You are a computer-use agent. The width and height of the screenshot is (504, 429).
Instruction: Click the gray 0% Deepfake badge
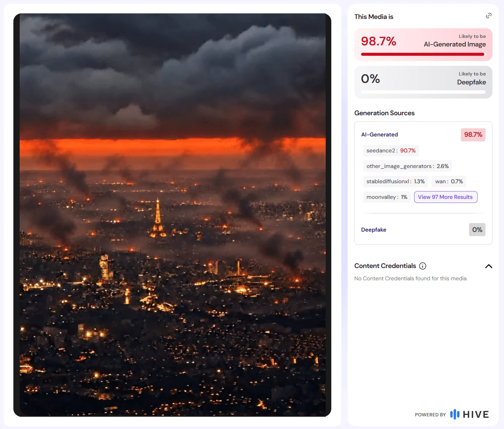(477, 230)
